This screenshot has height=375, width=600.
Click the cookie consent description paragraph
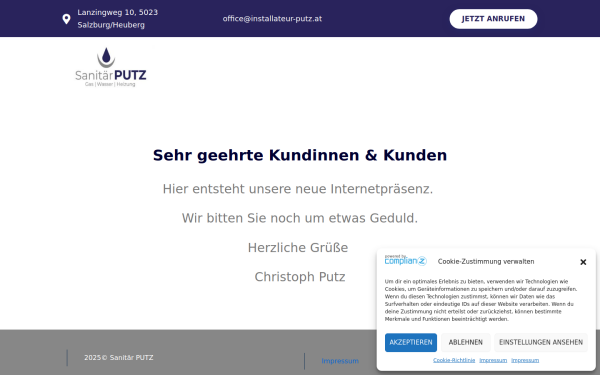click(x=481, y=300)
